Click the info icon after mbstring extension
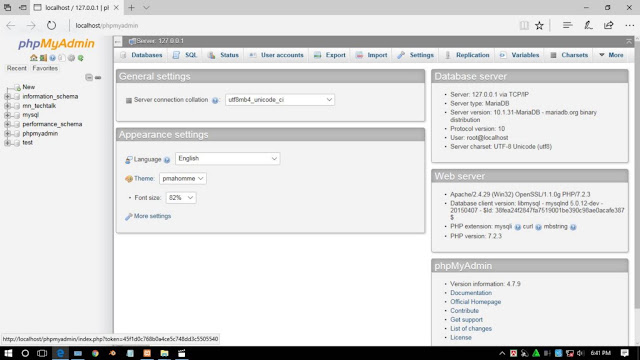 (573, 227)
